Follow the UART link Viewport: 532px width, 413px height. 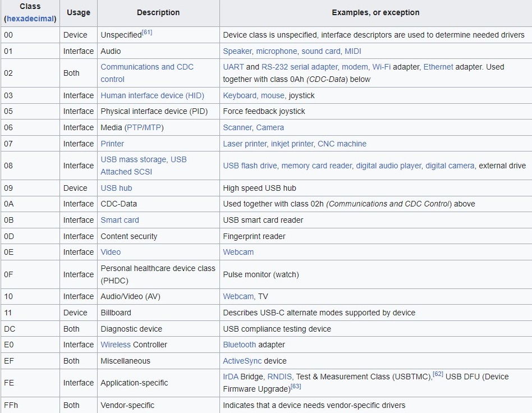233,67
